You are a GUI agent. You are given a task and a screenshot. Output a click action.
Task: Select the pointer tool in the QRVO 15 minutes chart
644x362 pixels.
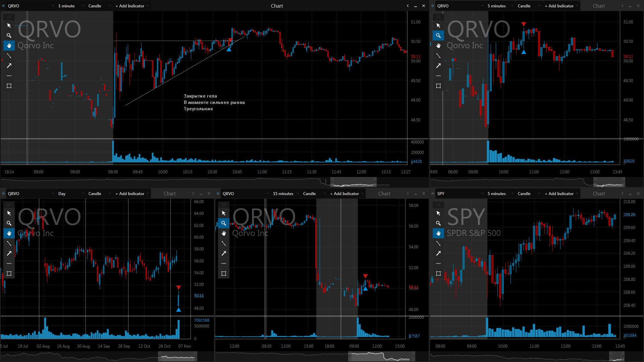[224, 213]
